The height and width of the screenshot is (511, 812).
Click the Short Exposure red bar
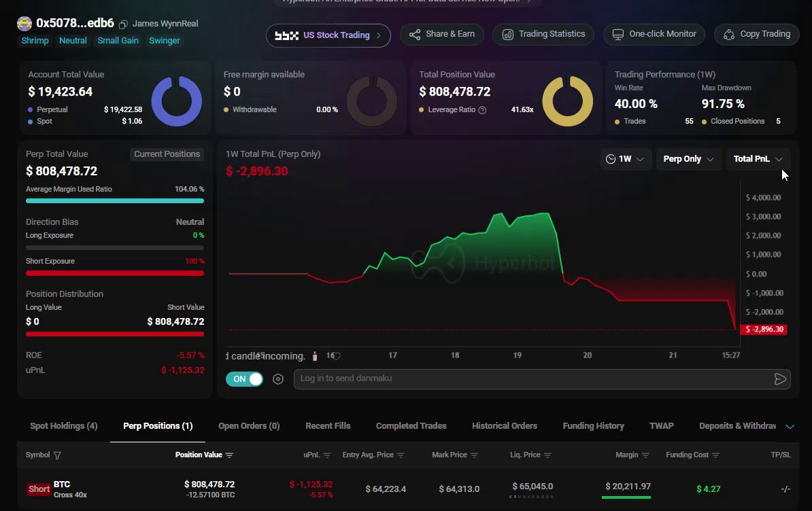(115, 274)
